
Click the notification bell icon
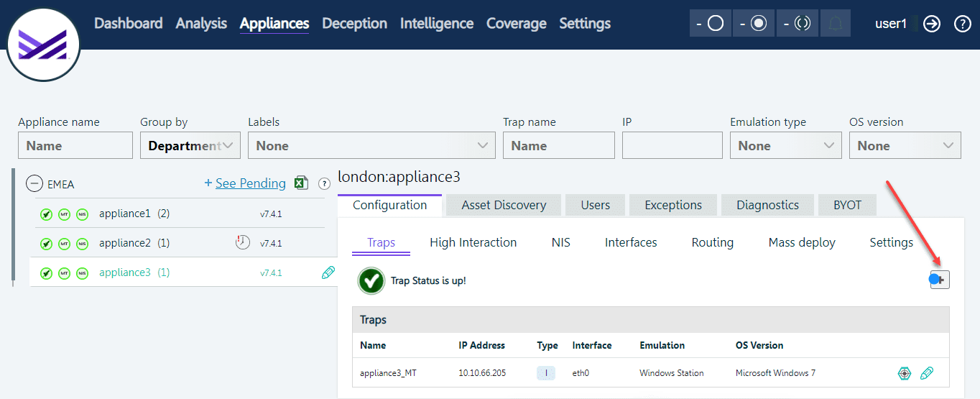pos(835,24)
